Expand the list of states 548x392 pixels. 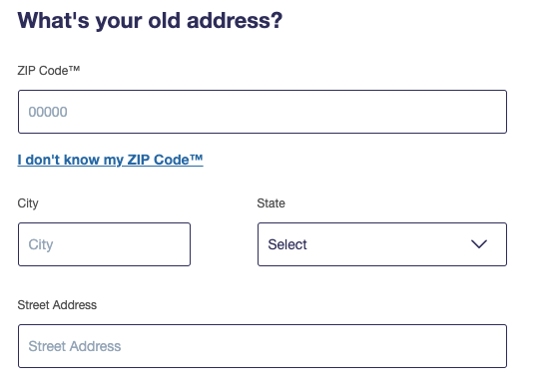[x=382, y=244]
